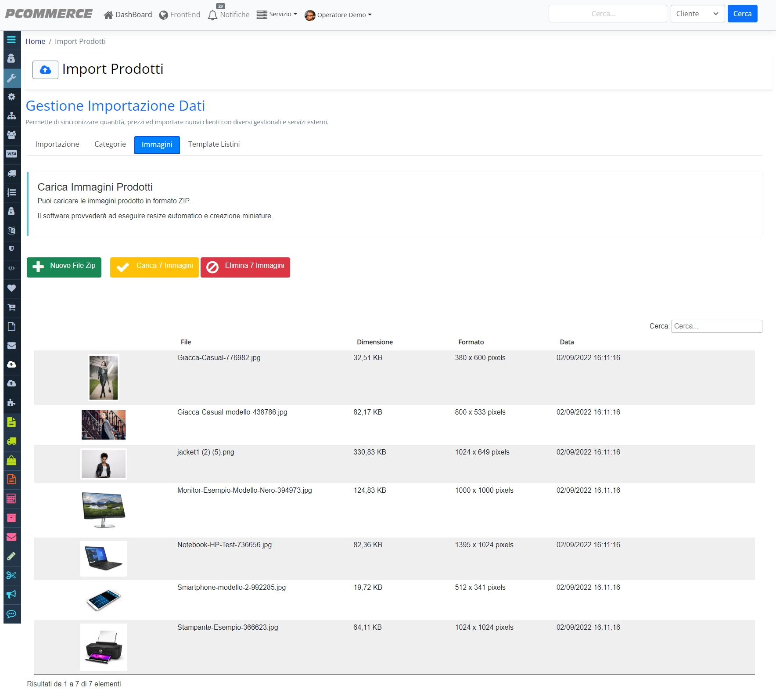
Task: Focus the top Cerca search field
Action: [x=607, y=14]
